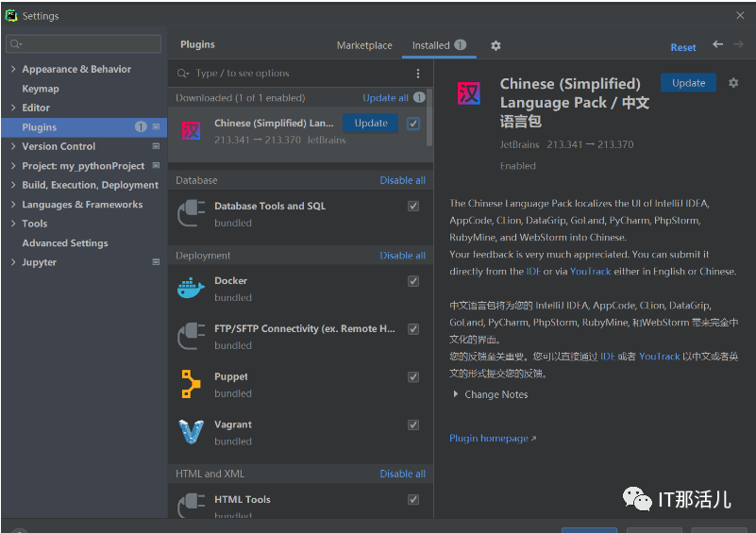Toggle FTP/SFTP Connectivity plugin checkbox
Screen dimensions: 756x533
pyautogui.click(x=413, y=329)
